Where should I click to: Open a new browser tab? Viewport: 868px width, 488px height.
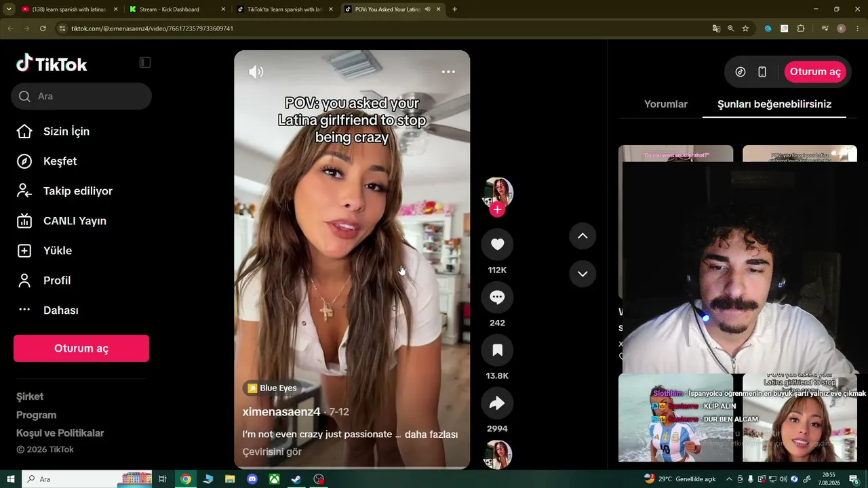454,9
